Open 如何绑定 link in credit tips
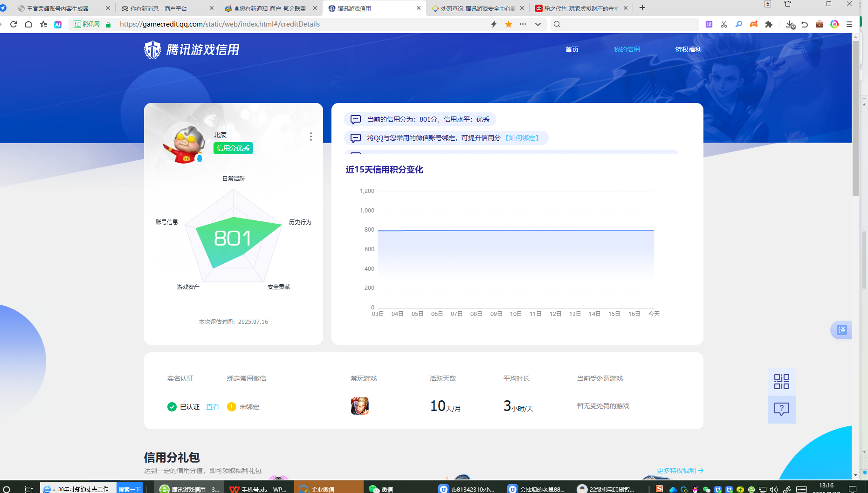This screenshot has width=868, height=493. (522, 138)
